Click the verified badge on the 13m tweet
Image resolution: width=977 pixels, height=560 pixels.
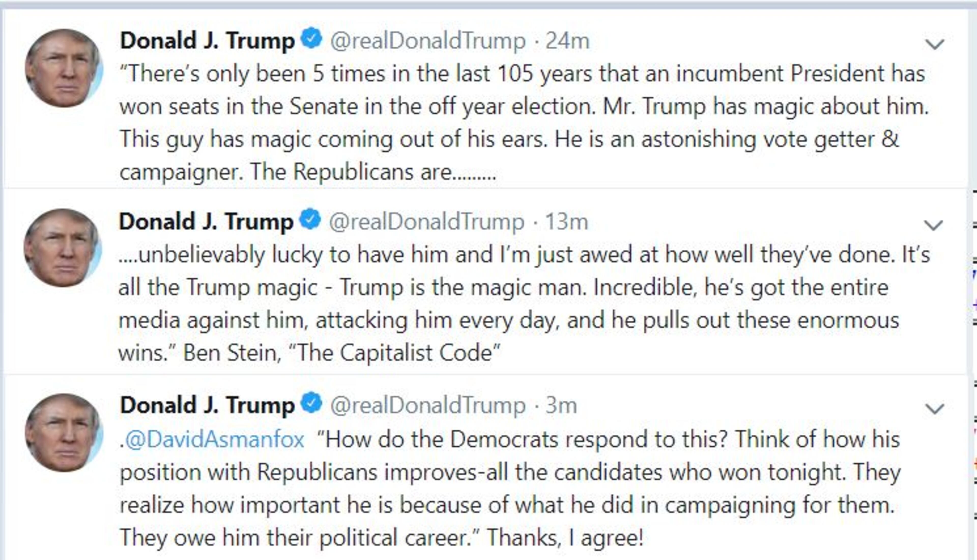click(310, 220)
